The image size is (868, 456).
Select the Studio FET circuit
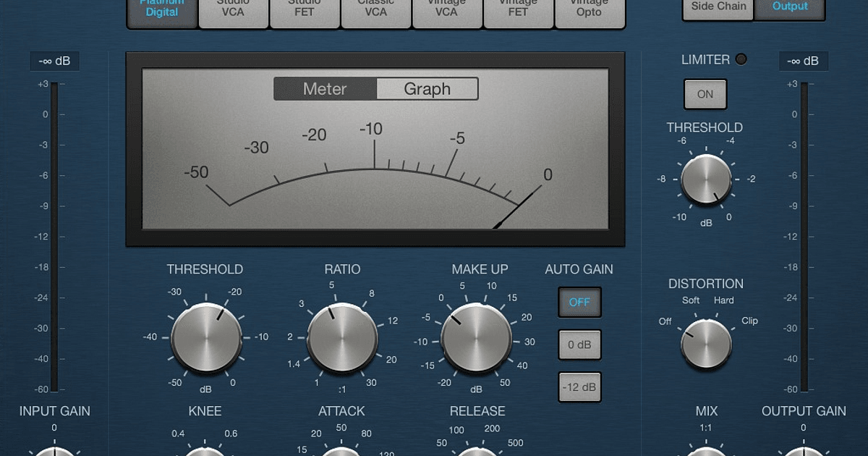(304, 9)
